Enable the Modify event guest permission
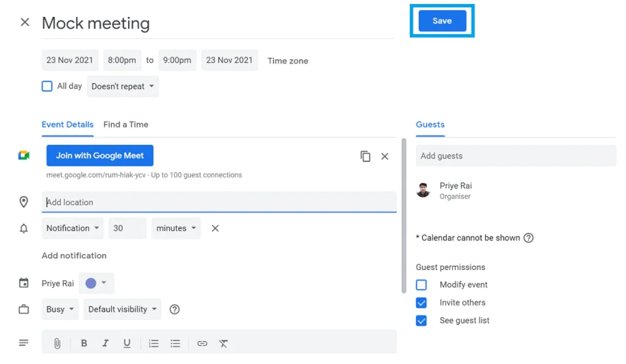This screenshot has width=626, height=364. pyautogui.click(x=421, y=285)
